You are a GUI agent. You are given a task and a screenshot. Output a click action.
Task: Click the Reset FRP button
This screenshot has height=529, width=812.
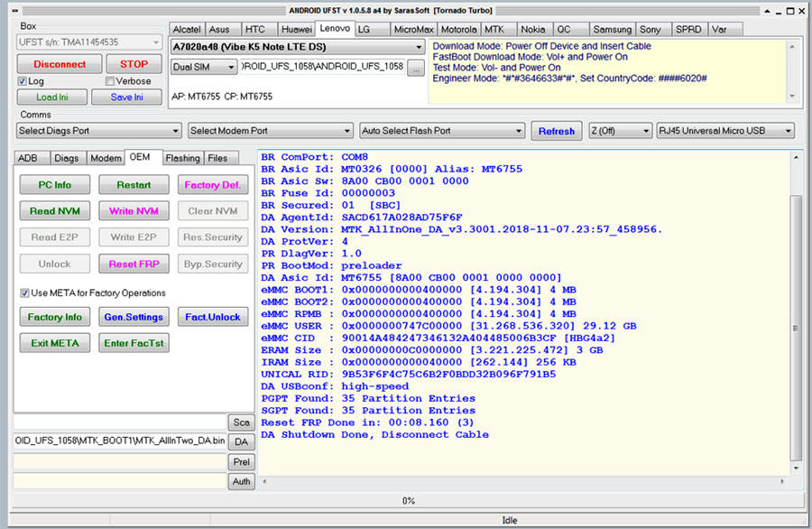pyautogui.click(x=134, y=264)
